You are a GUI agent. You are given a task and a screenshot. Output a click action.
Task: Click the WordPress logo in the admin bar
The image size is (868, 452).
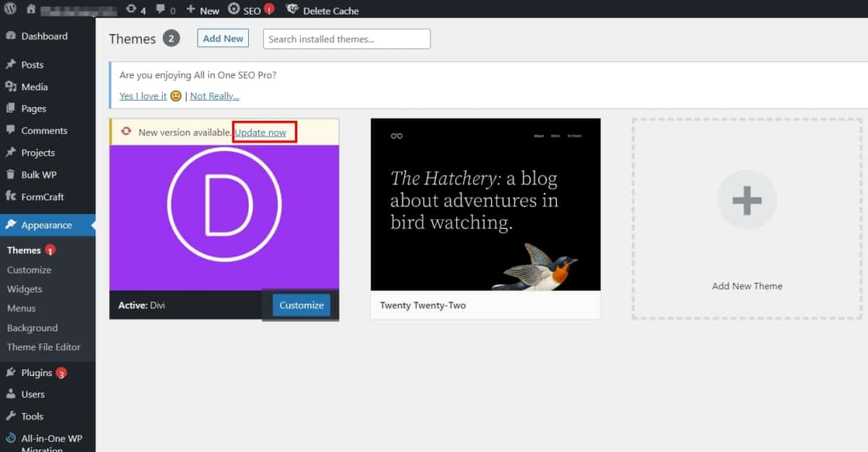pyautogui.click(x=10, y=10)
